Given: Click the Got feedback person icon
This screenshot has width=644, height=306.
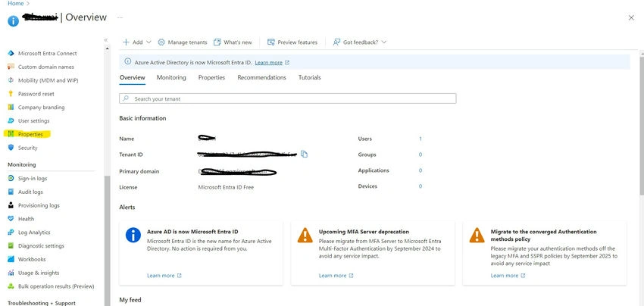Looking at the screenshot, I should (x=336, y=42).
